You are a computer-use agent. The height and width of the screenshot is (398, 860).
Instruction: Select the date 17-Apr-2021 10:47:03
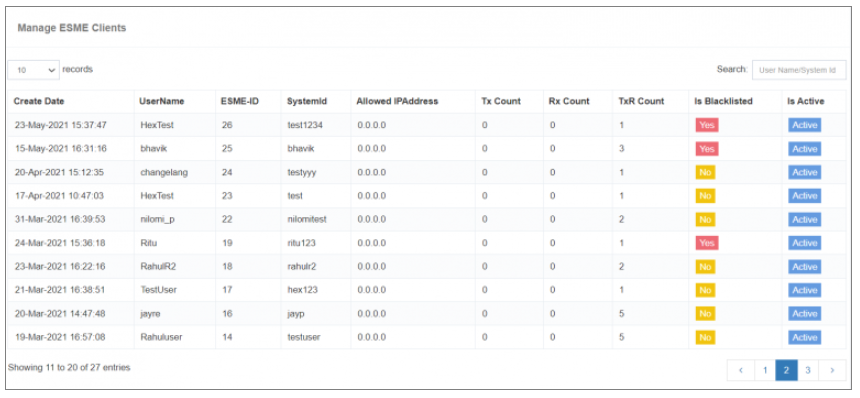59,196
